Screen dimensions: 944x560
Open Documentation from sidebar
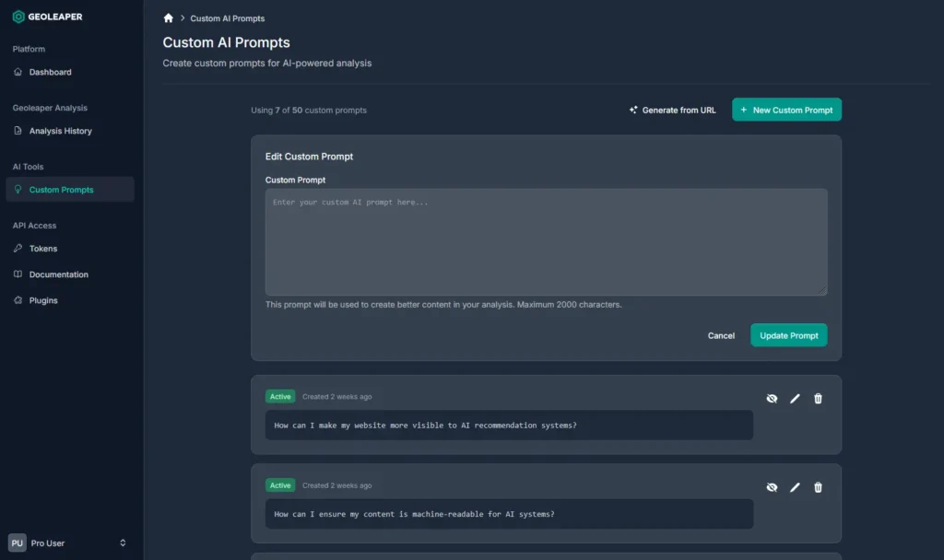click(58, 274)
